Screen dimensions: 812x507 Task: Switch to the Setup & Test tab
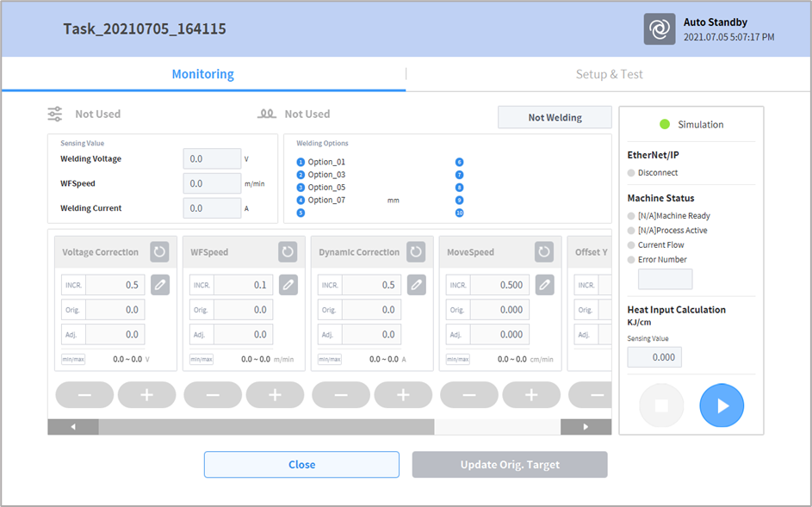pos(609,74)
